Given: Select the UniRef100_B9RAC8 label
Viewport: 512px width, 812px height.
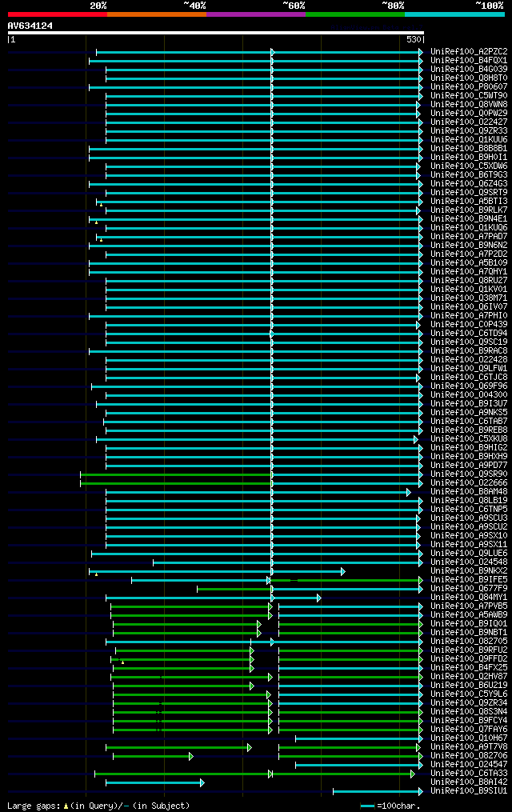Looking at the screenshot, I should [x=469, y=351].
